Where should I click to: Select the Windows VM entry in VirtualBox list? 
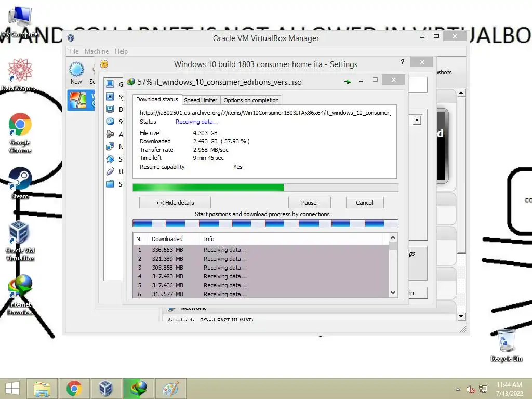tap(81, 100)
